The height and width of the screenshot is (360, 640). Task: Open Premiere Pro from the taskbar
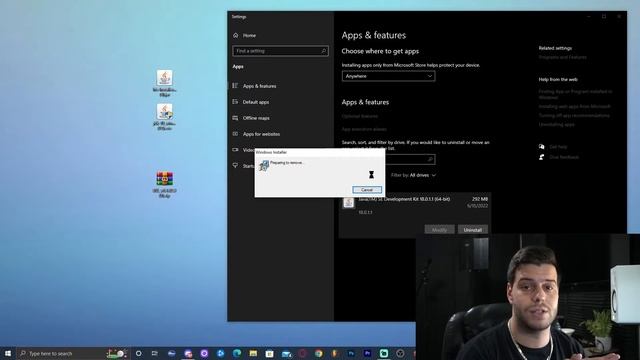[367, 353]
